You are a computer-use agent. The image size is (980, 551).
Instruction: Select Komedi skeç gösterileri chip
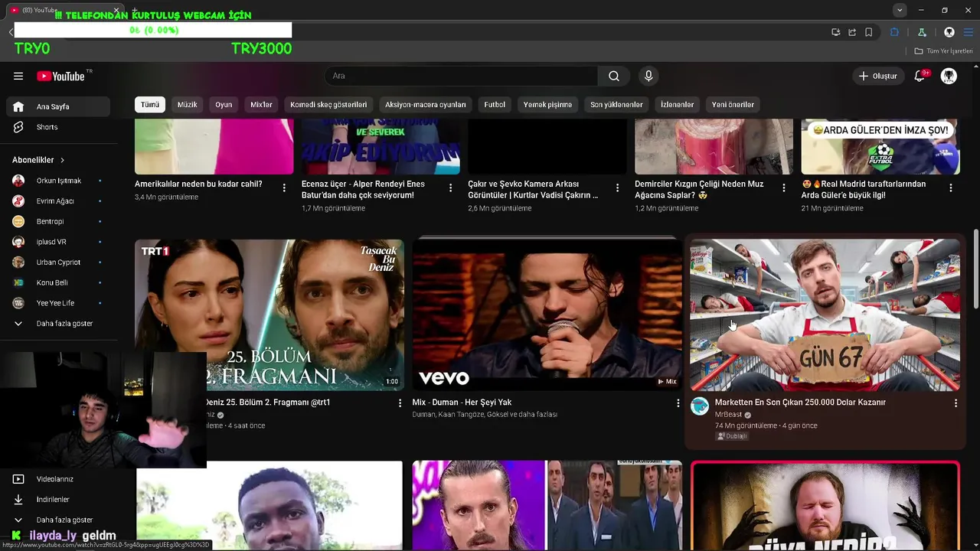pos(328,104)
